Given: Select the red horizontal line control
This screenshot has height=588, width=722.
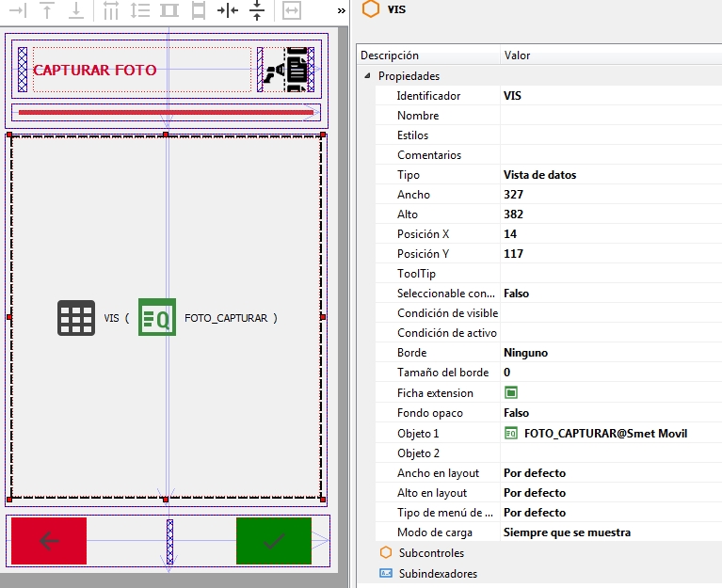Looking at the screenshot, I should point(166,112).
